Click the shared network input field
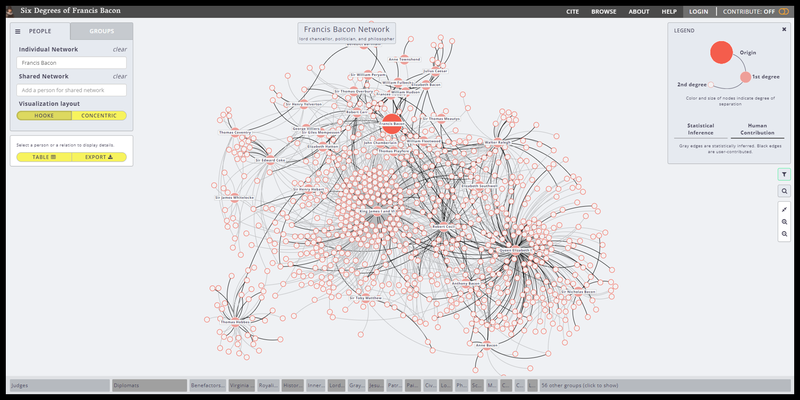 tap(72, 90)
